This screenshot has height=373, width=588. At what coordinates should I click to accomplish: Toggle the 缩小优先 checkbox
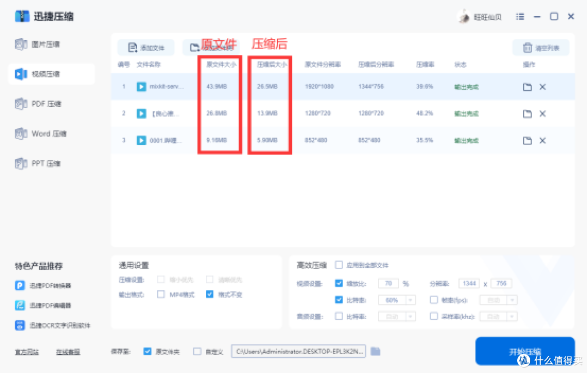[x=161, y=279]
